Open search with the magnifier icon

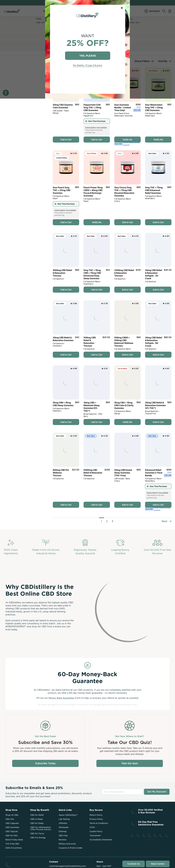point(164,11)
